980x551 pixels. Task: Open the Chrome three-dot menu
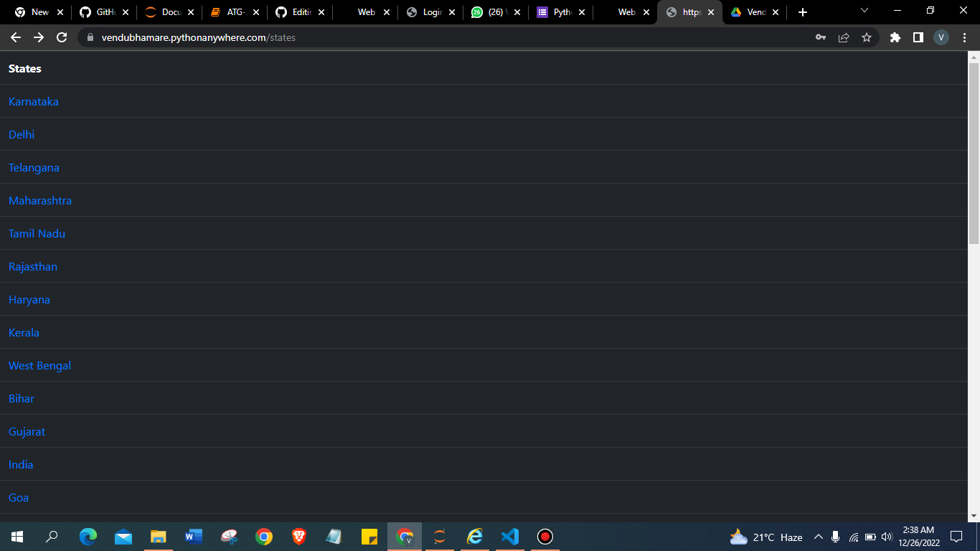(x=964, y=37)
